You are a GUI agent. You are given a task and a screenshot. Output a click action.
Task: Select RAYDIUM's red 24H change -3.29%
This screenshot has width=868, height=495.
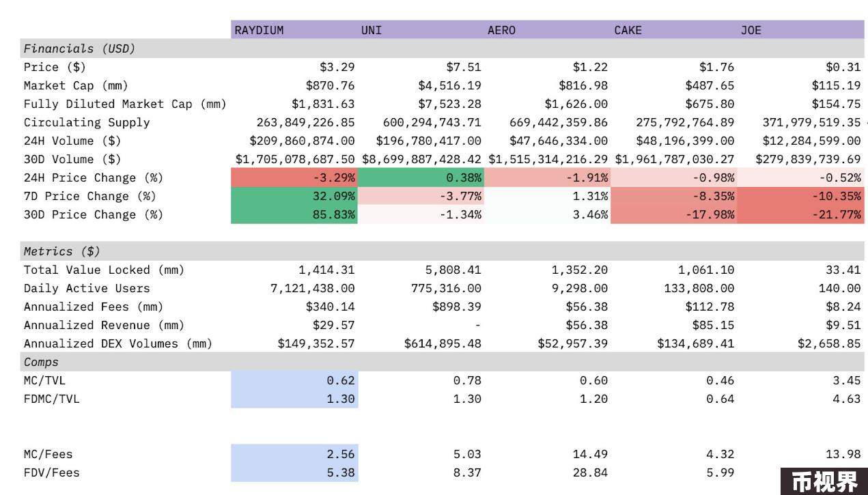[294, 178]
